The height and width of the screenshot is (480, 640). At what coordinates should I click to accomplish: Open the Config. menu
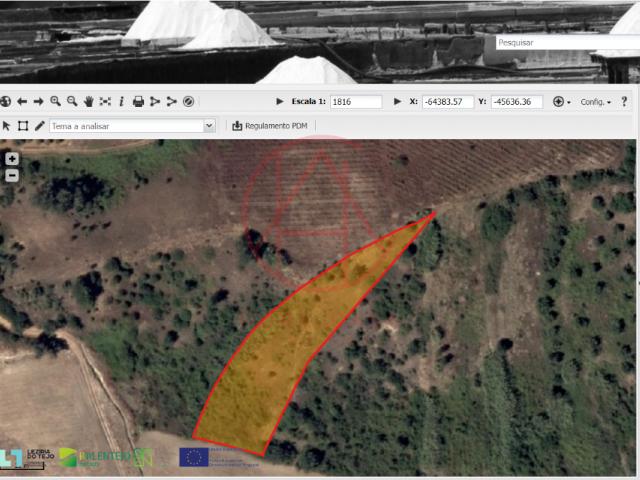tap(596, 102)
